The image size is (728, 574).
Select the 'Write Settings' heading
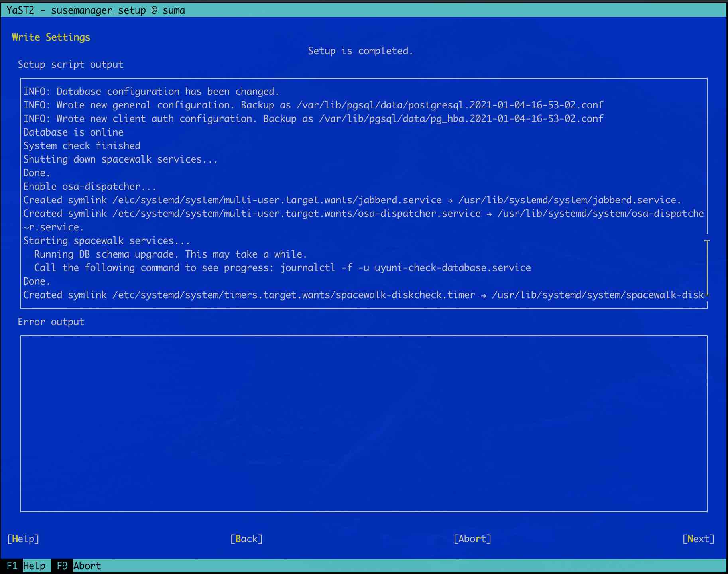click(x=51, y=37)
